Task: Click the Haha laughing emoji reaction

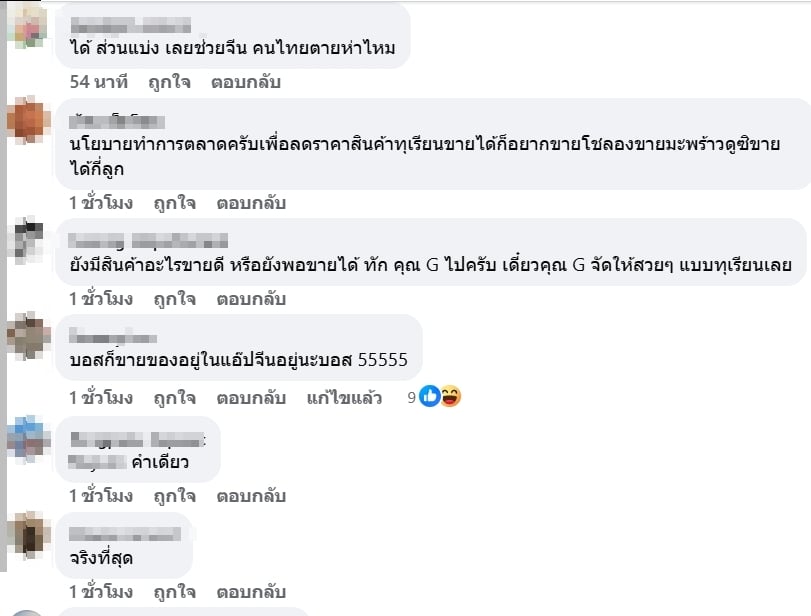Action: pos(451,396)
